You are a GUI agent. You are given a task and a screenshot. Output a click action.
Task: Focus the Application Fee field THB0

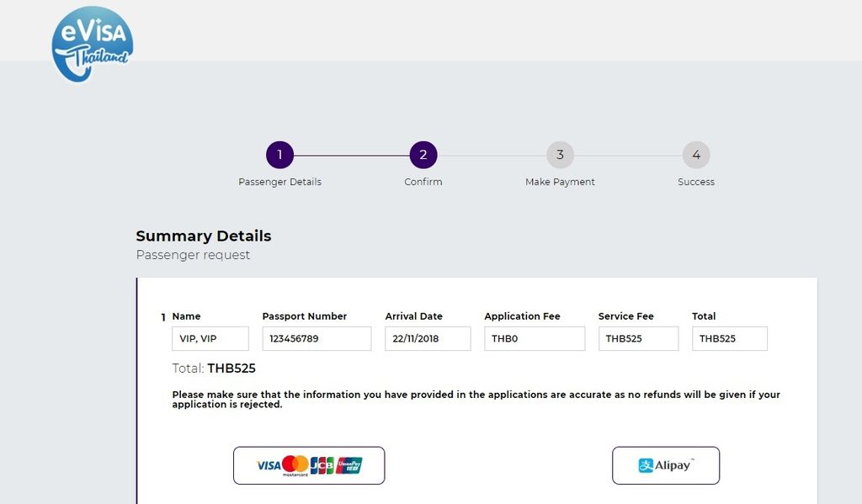(x=535, y=338)
